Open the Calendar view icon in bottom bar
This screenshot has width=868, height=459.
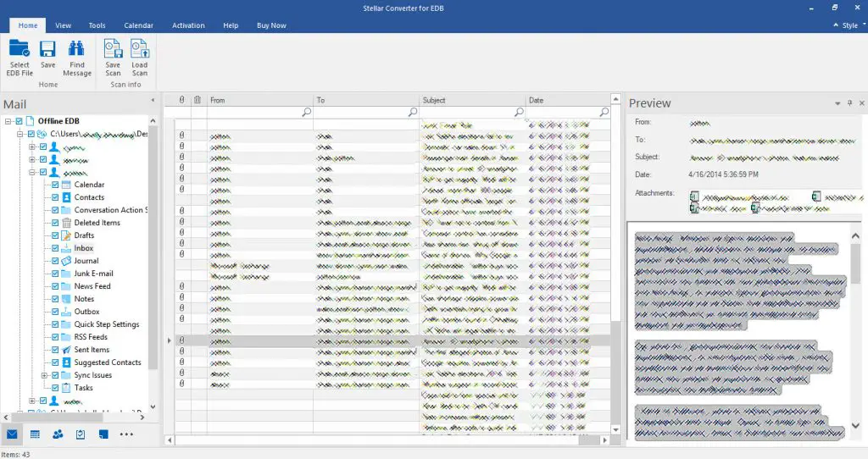35,434
